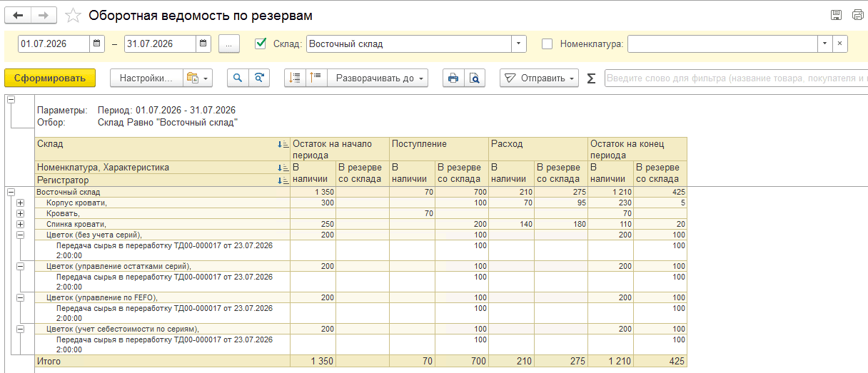Open print preview icon
The image size is (868, 373).
click(473, 78)
